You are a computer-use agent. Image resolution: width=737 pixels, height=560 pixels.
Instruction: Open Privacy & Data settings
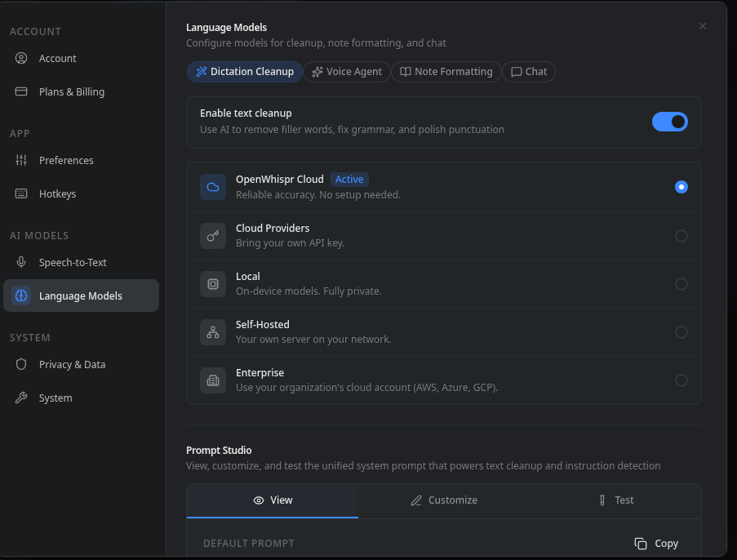(81, 364)
